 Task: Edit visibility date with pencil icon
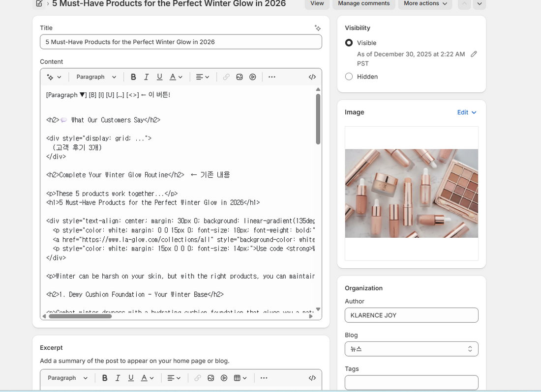pos(474,54)
